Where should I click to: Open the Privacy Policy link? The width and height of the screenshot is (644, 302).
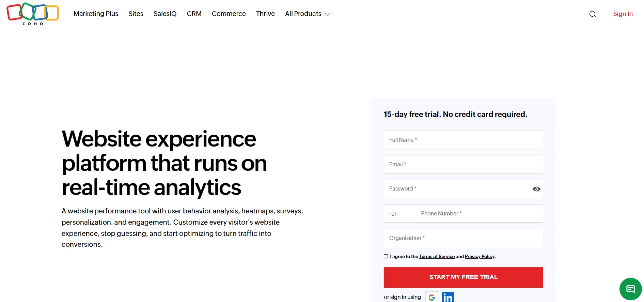tap(480, 257)
